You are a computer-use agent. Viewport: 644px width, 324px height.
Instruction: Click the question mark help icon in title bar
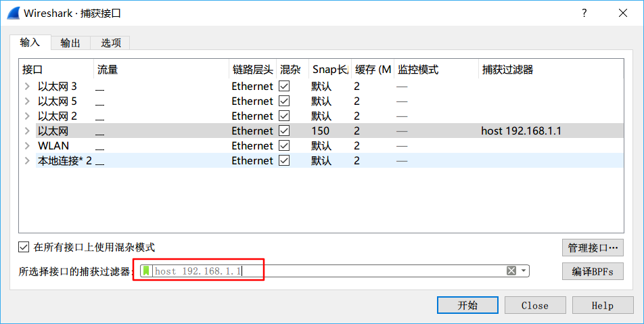(x=584, y=13)
